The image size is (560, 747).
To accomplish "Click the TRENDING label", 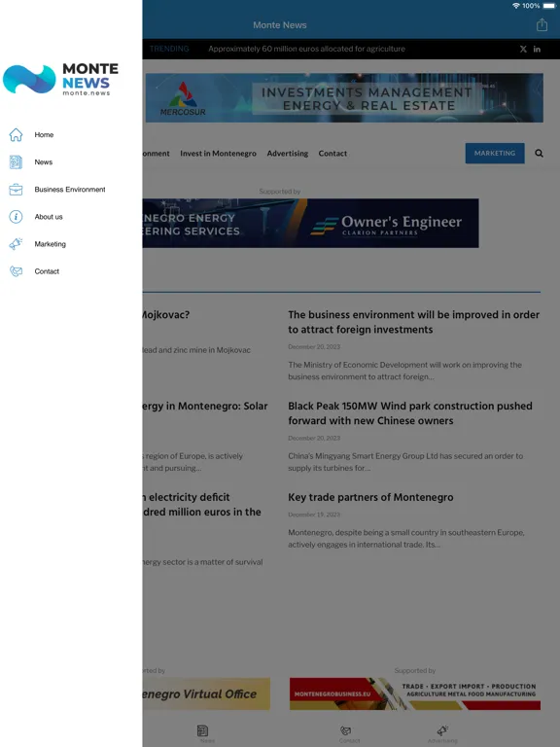I will [169, 49].
